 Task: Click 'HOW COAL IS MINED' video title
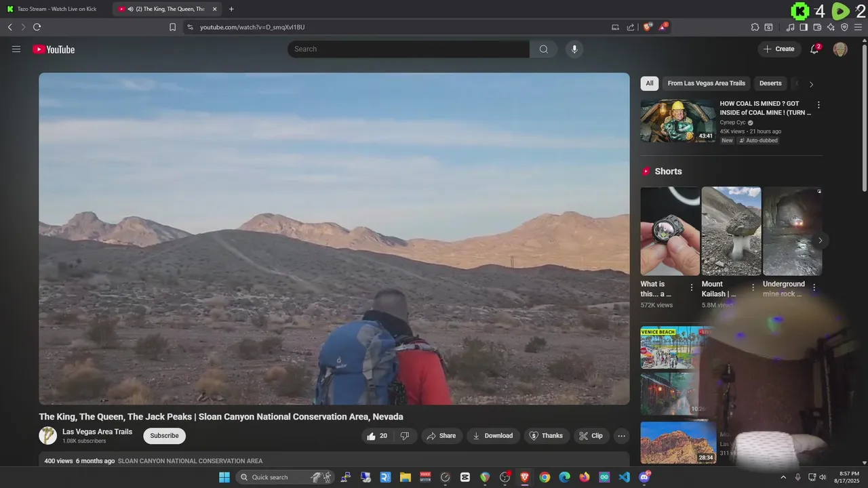[765, 108]
